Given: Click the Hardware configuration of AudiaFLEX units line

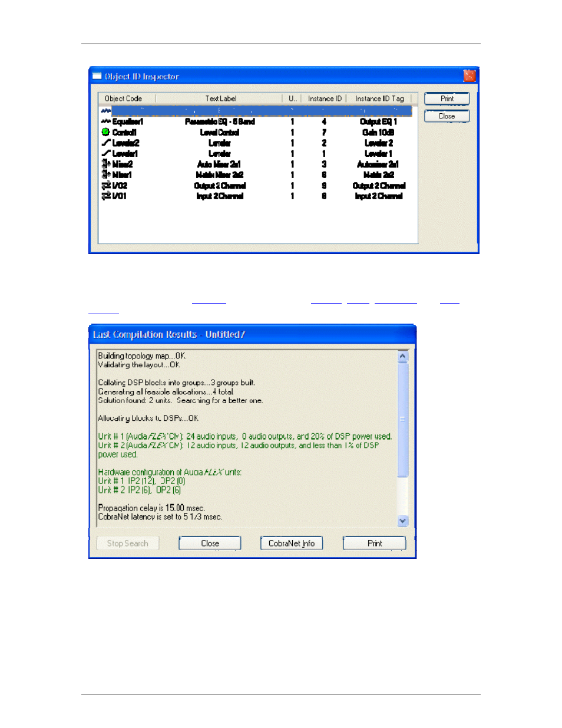Looking at the screenshot, I should 170,472.
